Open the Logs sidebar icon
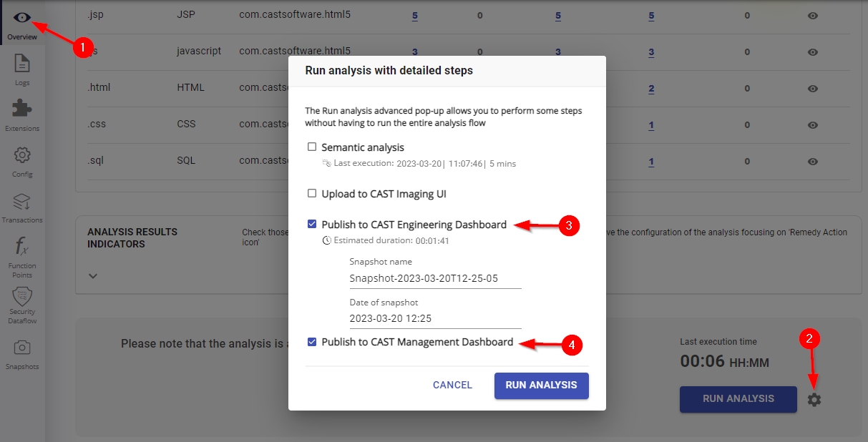Viewport: 868px width, 442px height. point(22,64)
